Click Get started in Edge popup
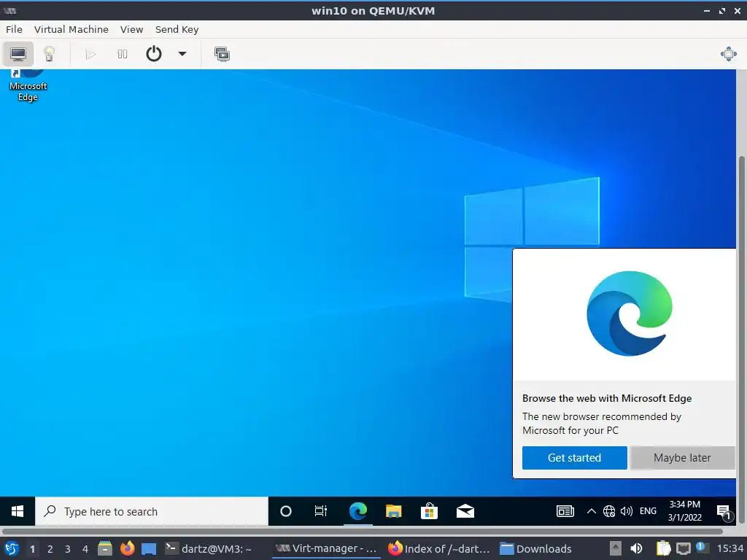This screenshot has height=560, width=747. click(x=575, y=458)
